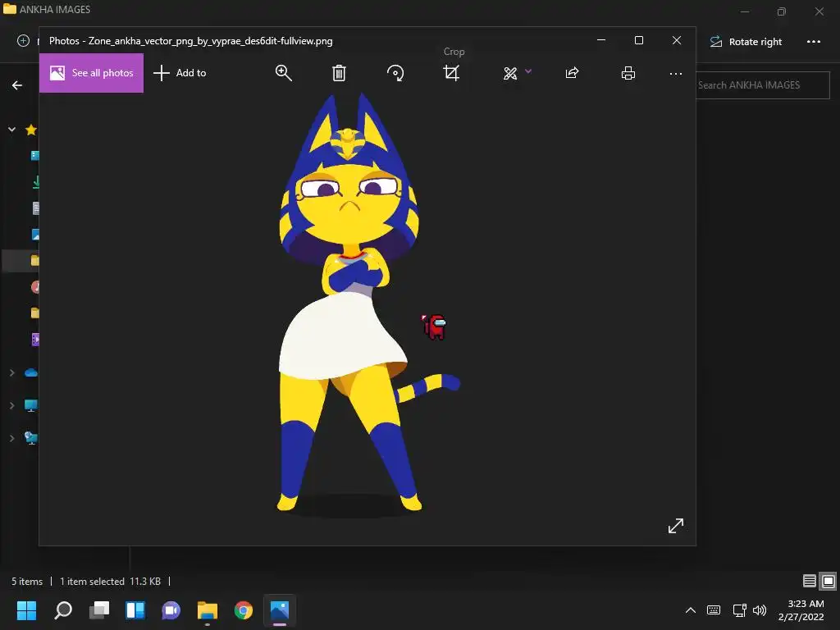Select the OneDrive cloud icon in sidebar

pos(31,373)
